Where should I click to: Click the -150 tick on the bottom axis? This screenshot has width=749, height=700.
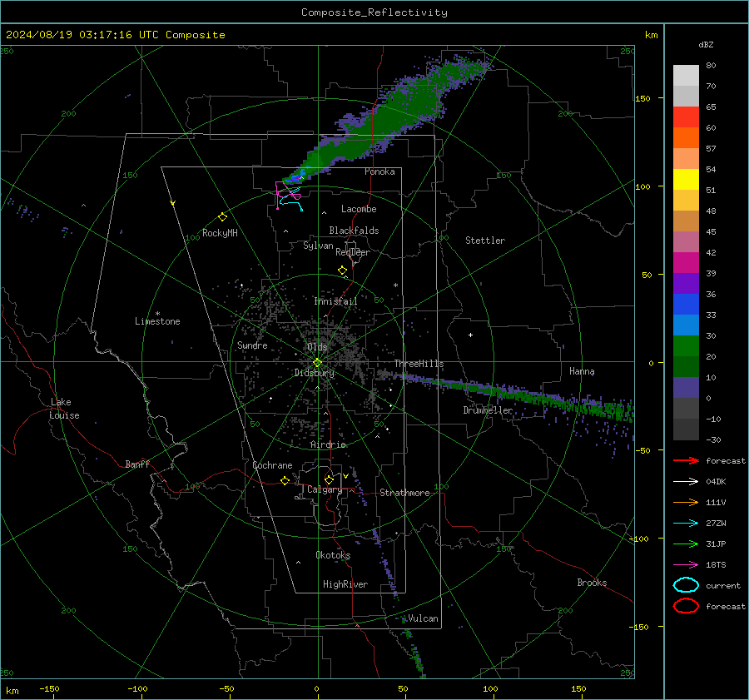point(49,688)
